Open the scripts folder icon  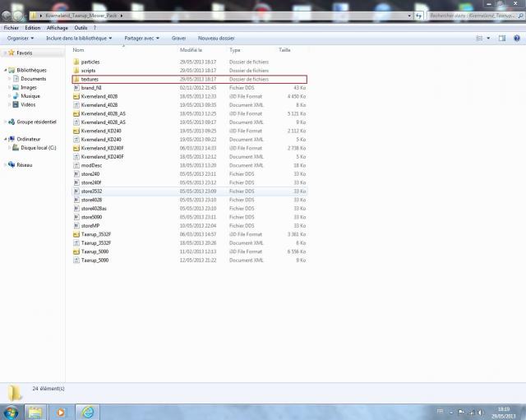pyautogui.click(x=76, y=71)
